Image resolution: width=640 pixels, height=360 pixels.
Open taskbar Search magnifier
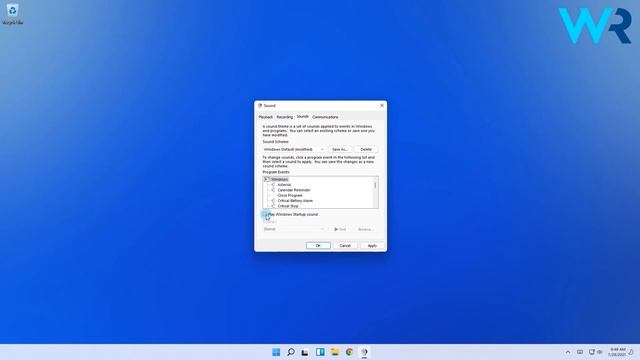tap(291, 352)
